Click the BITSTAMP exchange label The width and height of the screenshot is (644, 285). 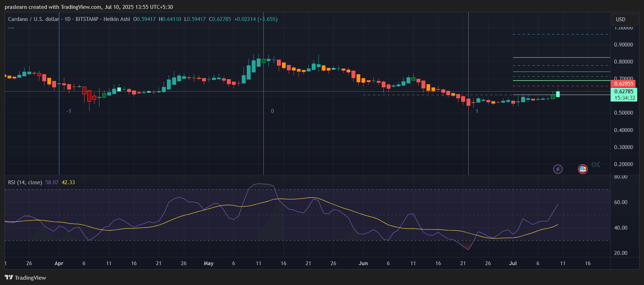point(87,19)
